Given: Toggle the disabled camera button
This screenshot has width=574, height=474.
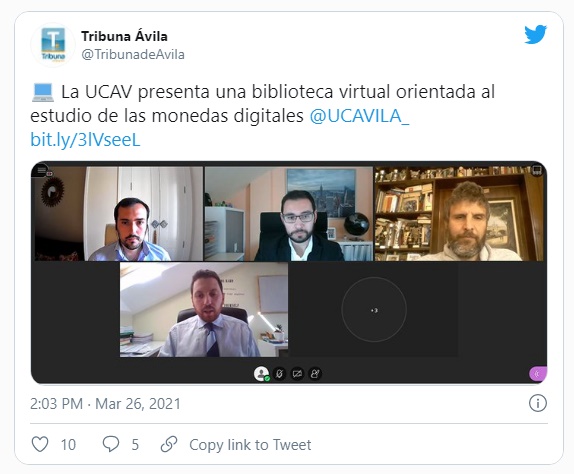Looking at the screenshot, I should 297,374.
